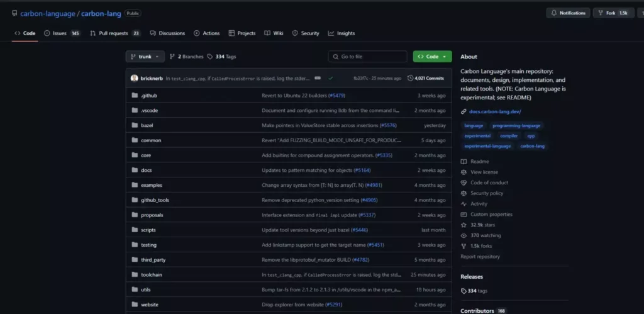644x314 pixels.
Task: Select the programming-language topic tag
Action: [x=516, y=126]
